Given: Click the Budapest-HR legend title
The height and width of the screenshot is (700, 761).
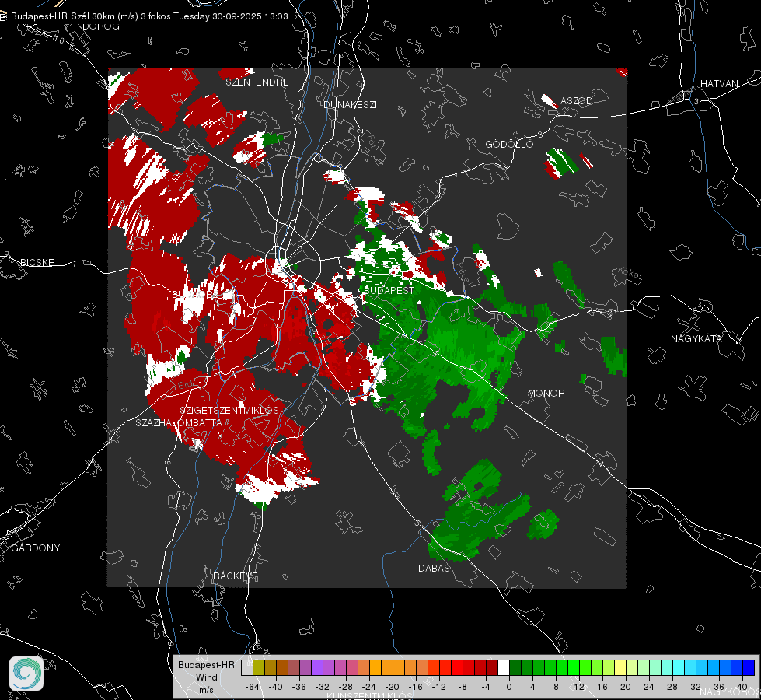Looking at the screenshot, I should click(x=206, y=665).
